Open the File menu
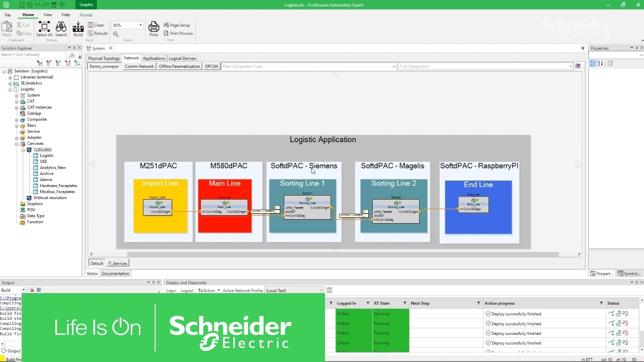The image size is (644, 362). coord(8,15)
